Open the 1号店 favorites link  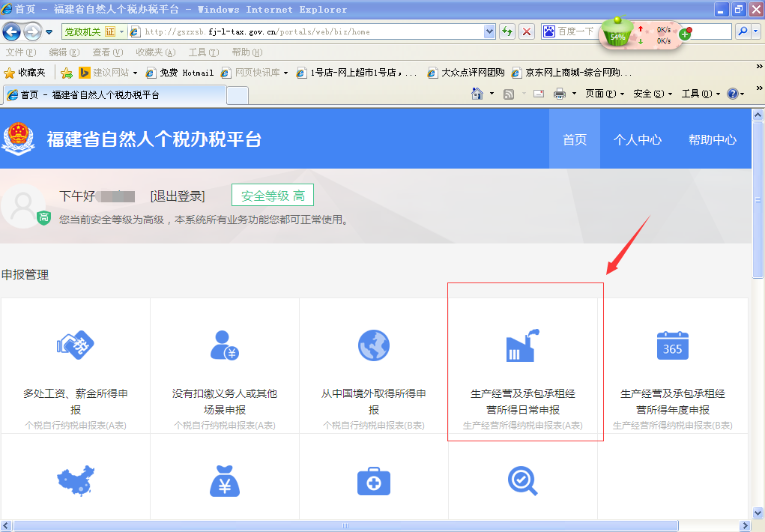357,73
